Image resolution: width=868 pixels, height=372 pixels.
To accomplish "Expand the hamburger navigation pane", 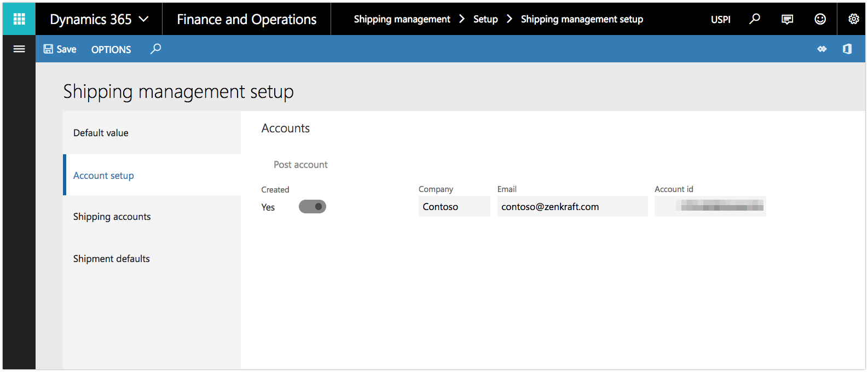I will point(19,49).
